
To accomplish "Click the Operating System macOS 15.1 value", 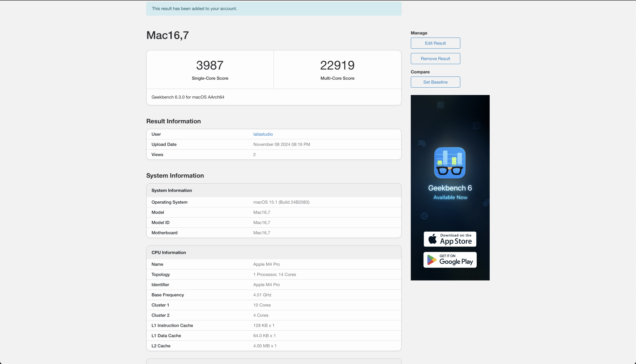I will (281, 202).
